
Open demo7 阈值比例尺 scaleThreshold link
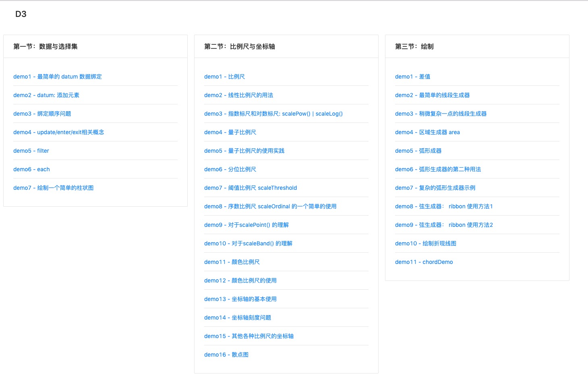[x=251, y=188]
